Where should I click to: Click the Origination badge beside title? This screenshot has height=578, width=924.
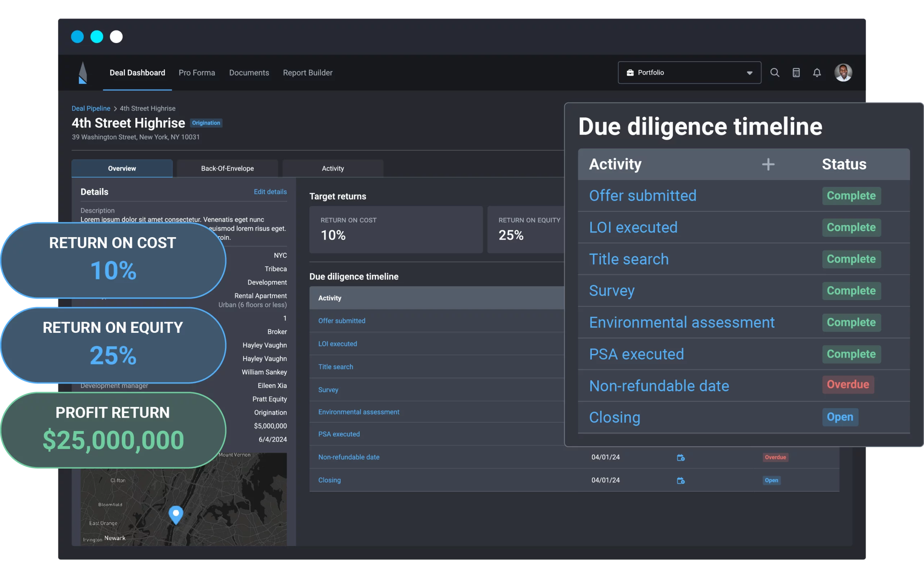206,123
